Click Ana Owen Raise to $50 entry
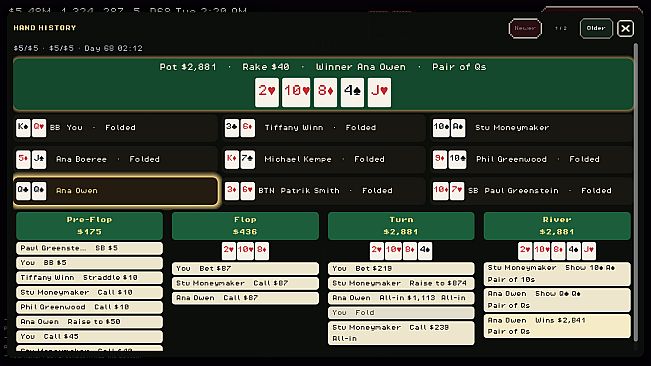Screen dimensions: 651x366 tap(89, 322)
